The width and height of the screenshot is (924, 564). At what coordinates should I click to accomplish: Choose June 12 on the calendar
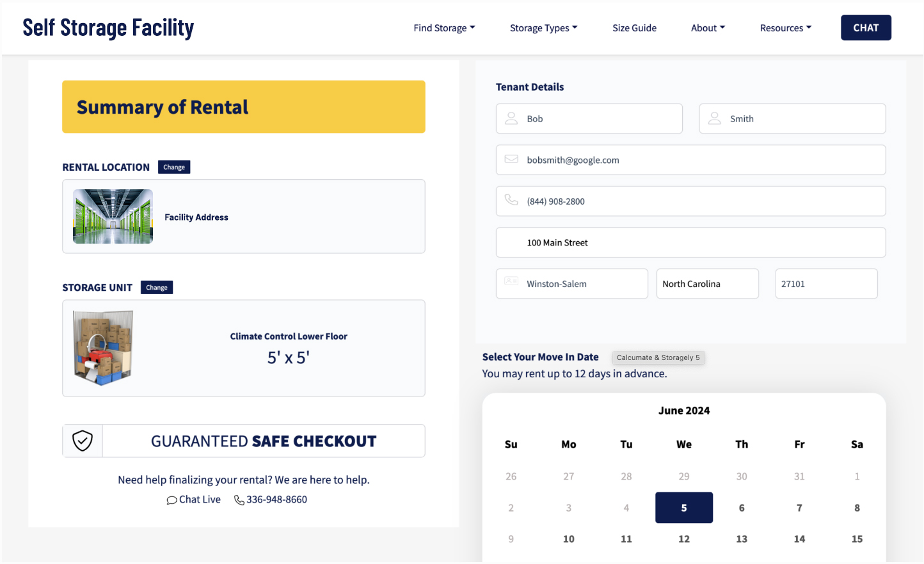coord(684,539)
